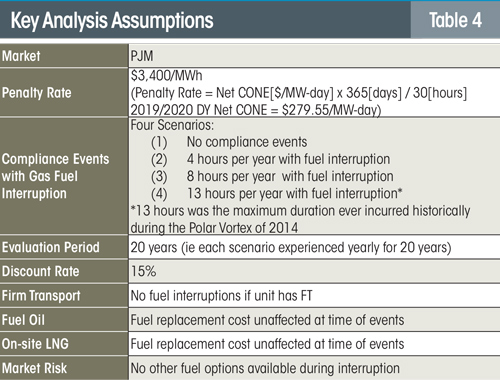
Task: Click the 13 hours per year scenario
Action: click(x=295, y=193)
